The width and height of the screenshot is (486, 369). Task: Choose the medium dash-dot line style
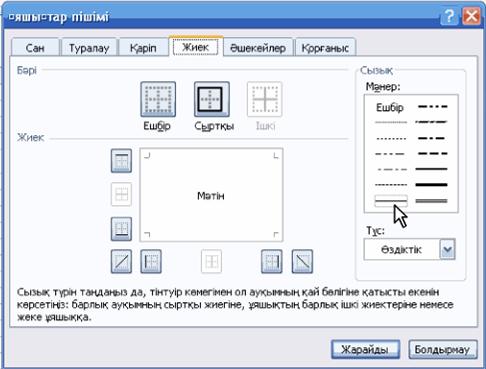[x=432, y=138]
